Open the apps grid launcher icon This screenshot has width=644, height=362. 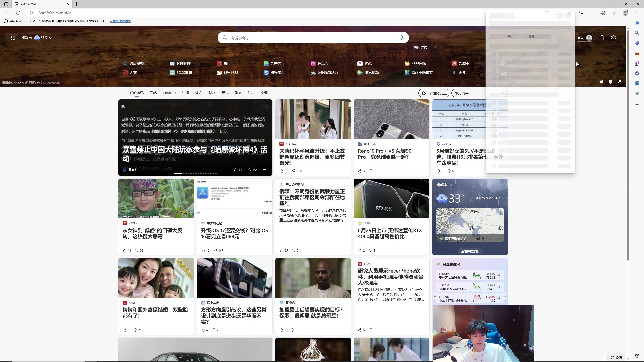pyautogui.click(x=13, y=38)
